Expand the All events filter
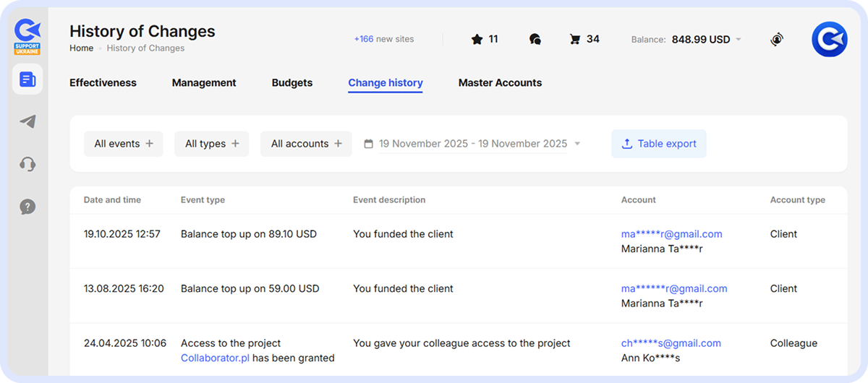The image size is (868, 383). (x=124, y=144)
